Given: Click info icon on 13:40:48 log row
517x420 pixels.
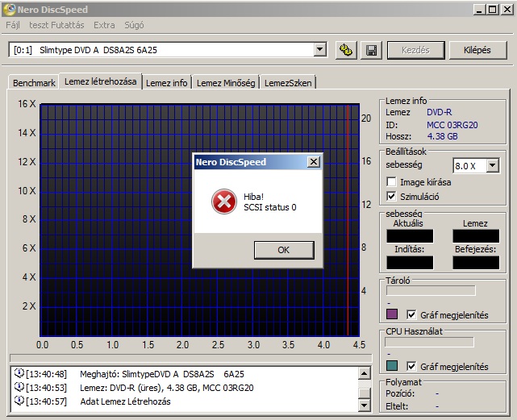Looking at the screenshot, I should pos(19,373).
